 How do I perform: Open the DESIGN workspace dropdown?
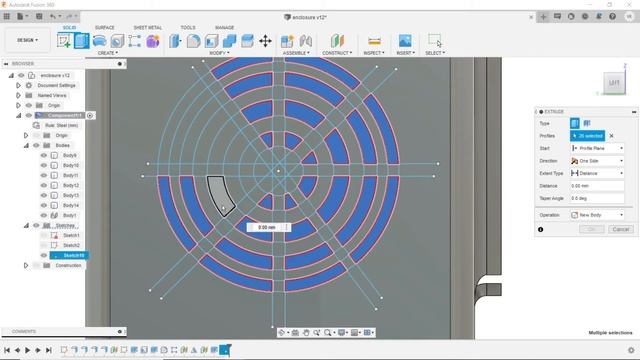27,40
